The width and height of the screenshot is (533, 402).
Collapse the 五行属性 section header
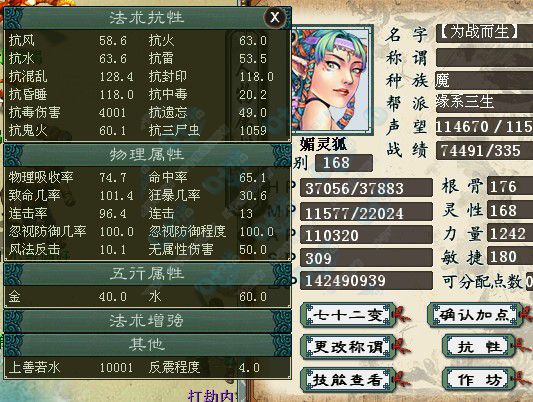pos(147,274)
